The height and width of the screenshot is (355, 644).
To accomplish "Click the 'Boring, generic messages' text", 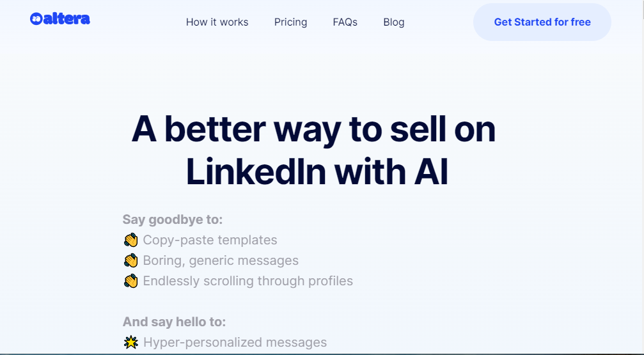I will (221, 260).
